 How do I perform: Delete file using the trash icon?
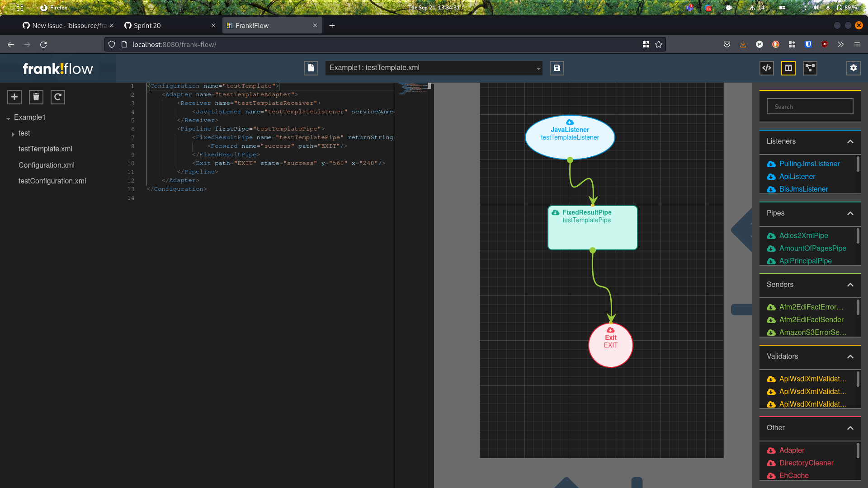36,97
